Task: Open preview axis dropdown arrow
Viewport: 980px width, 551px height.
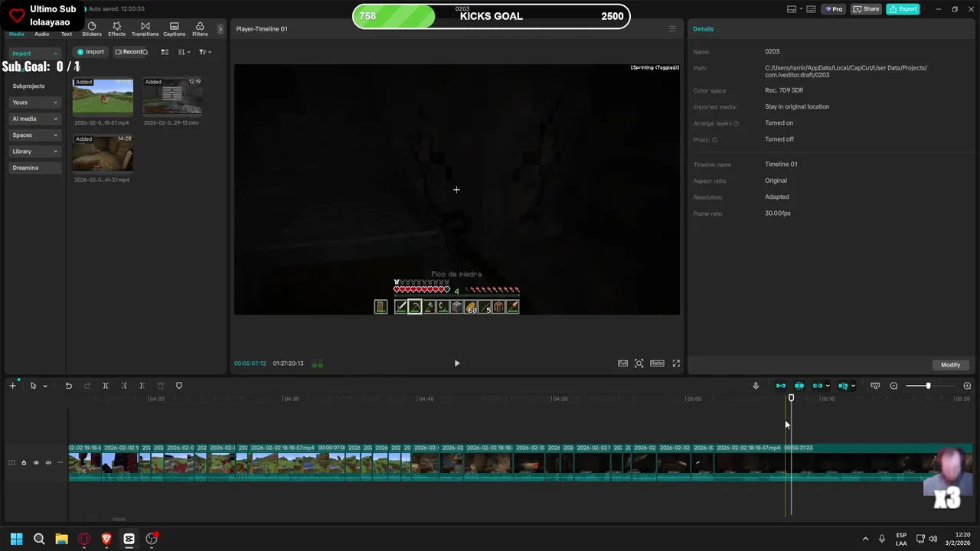Action: 853,386
